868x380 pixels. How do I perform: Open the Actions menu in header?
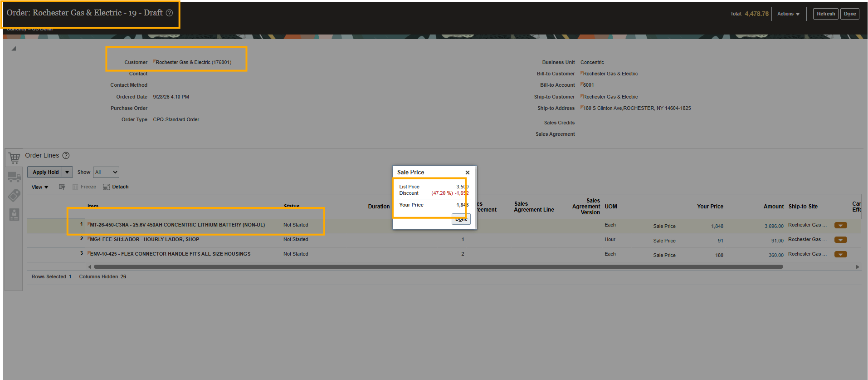[x=788, y=14]
